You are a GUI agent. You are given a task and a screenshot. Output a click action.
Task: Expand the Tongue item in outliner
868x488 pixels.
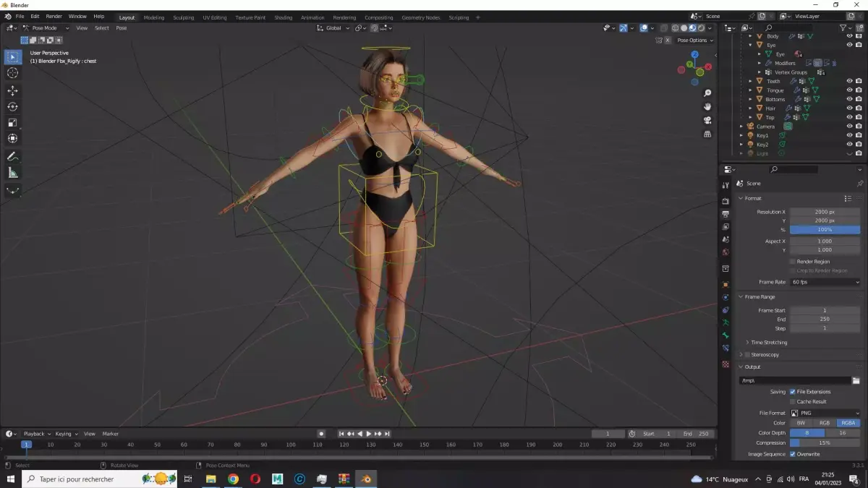pyautogui.click(x=751, y=90)
